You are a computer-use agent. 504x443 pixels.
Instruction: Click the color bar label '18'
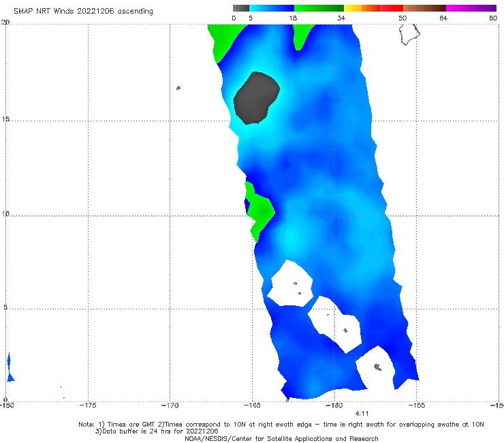293,18
